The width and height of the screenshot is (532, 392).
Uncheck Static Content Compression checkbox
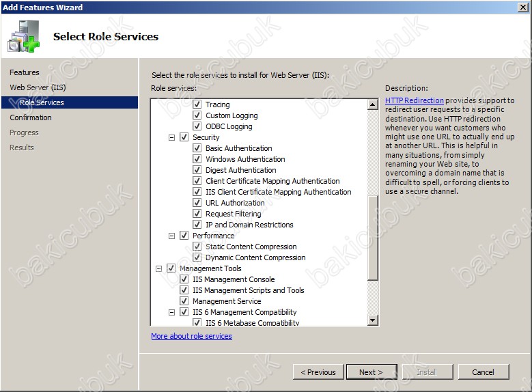197,246
